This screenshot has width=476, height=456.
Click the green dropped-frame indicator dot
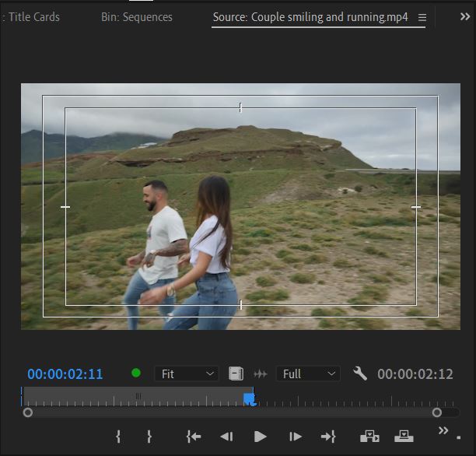136,373
